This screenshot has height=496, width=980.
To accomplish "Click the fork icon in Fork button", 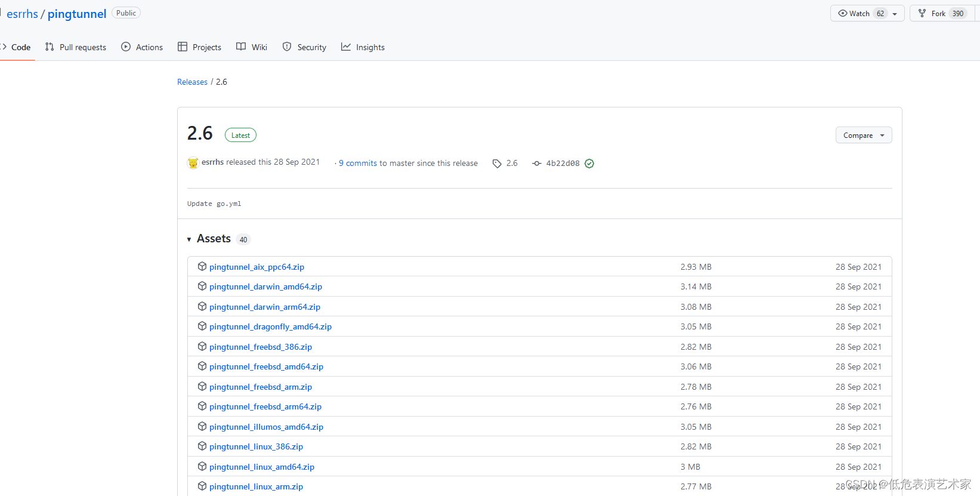I will 922,13.
